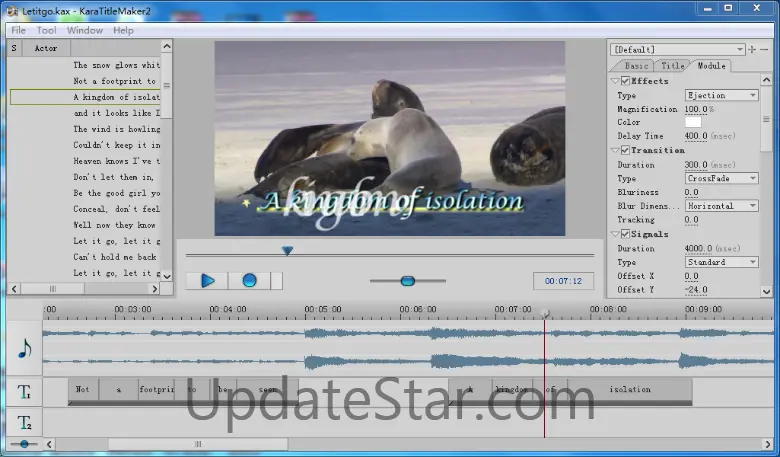
Task: Click the playback position triangle marker
Action: (287, 251)
